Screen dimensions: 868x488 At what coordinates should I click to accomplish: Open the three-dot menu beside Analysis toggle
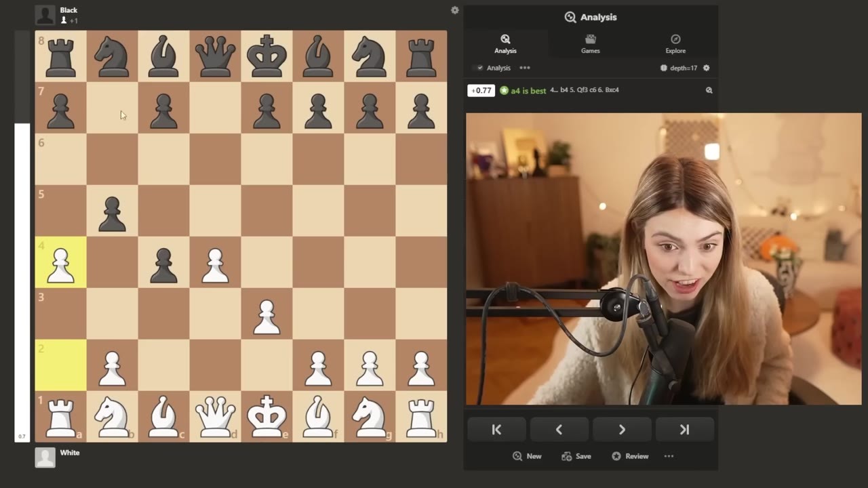(525, 68)
